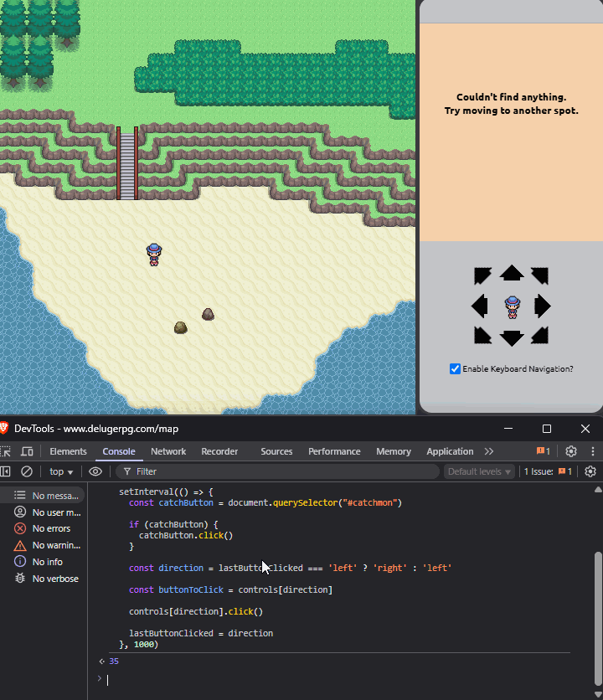Select the No errors filter
Image resolution: width=603 pixels, height=700 pixels.
[44, 528]
